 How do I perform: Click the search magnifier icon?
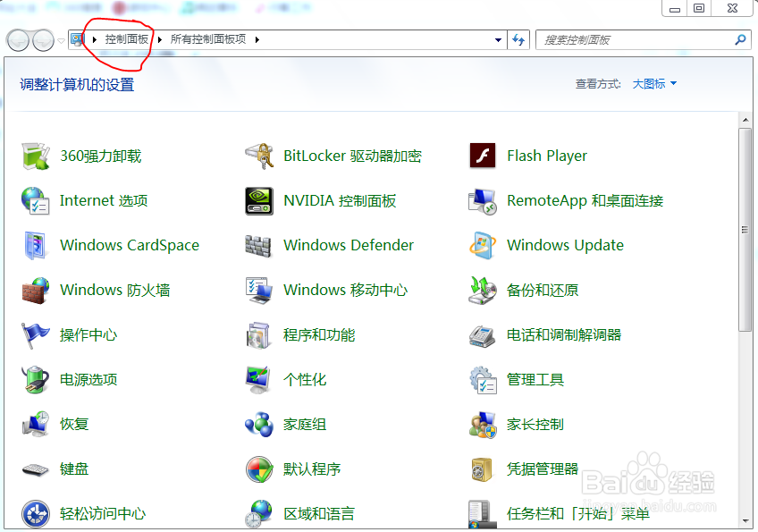click(x=740, y=39)
